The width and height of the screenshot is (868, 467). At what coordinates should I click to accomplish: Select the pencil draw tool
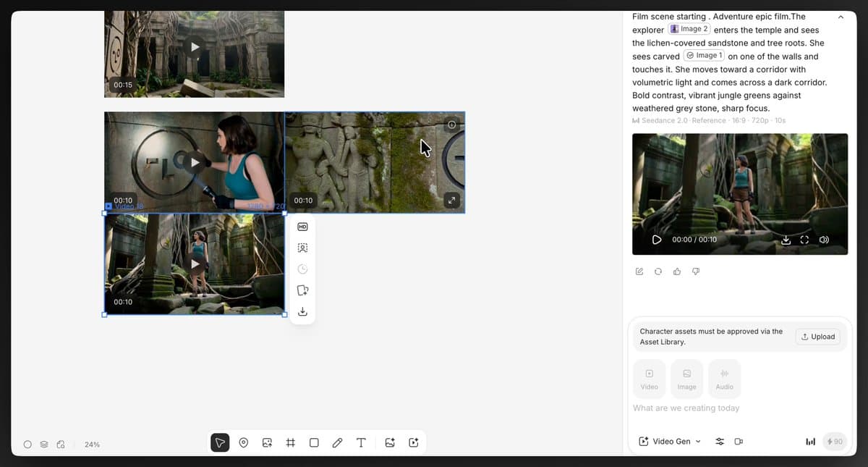337,442
